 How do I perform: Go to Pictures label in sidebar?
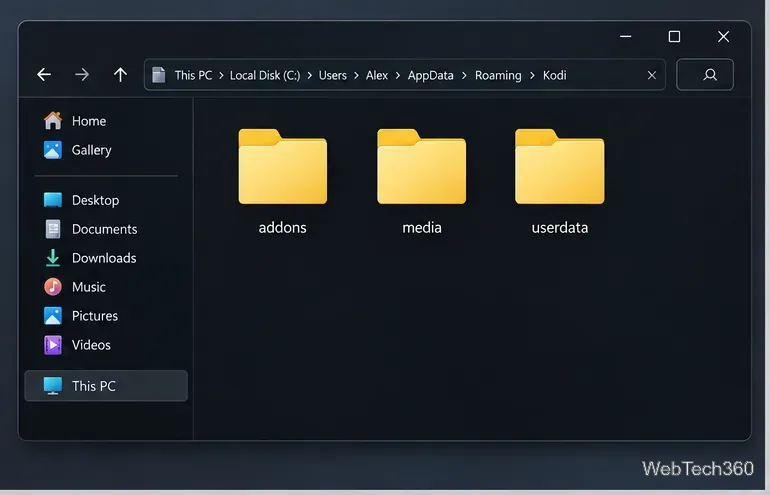(x=95, y=316)
